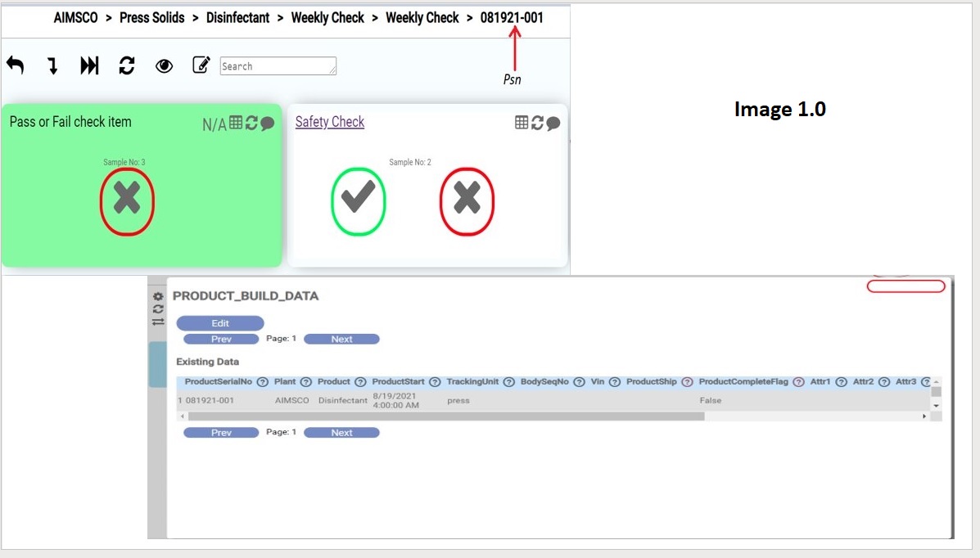980x558 pixels.
Task: Open the Safety Check link
Action: click(x=330, y=122)
